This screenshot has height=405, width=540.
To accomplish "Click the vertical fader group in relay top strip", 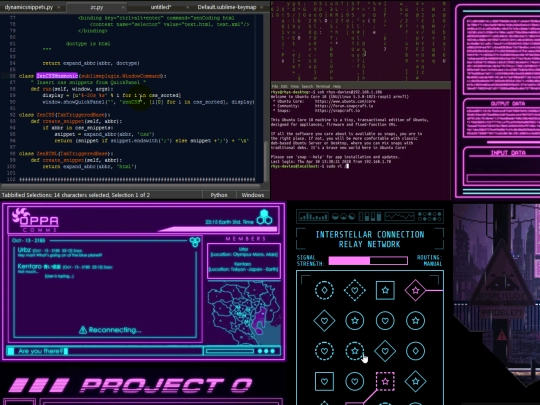I will coord(370,216).
